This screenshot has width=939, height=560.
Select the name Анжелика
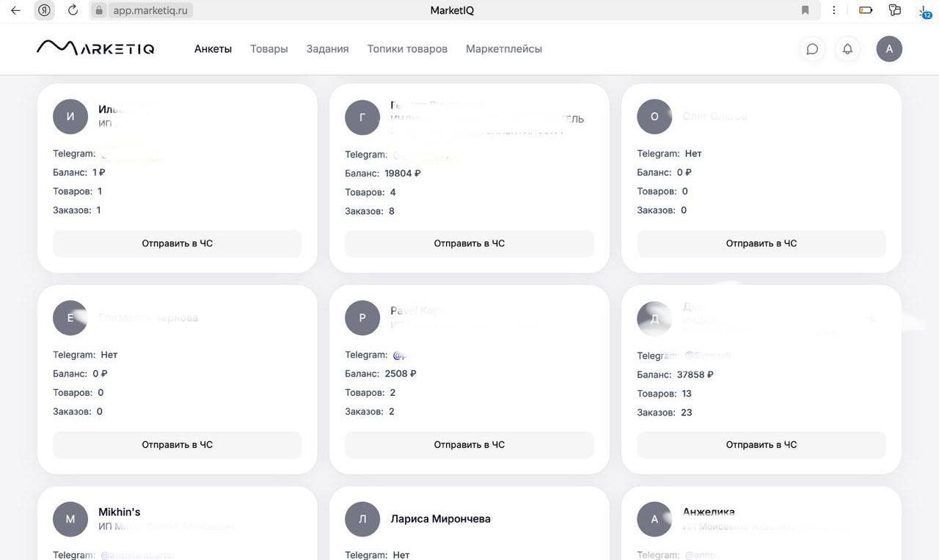(709, 512)
